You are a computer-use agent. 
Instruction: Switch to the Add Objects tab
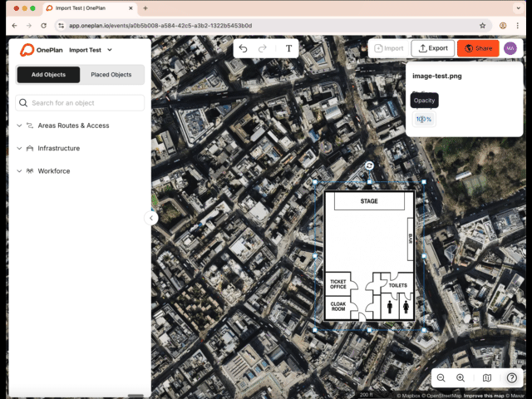(x=48, y=75)
